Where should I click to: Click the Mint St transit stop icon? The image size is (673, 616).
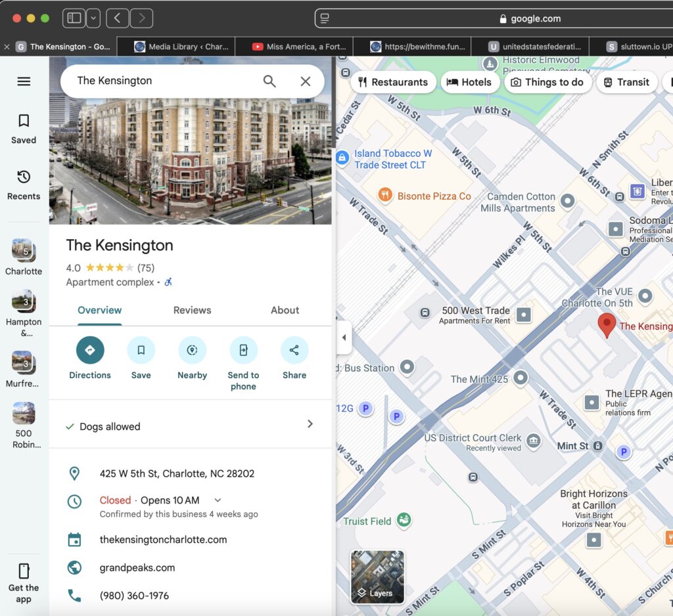tap(597, 446)
